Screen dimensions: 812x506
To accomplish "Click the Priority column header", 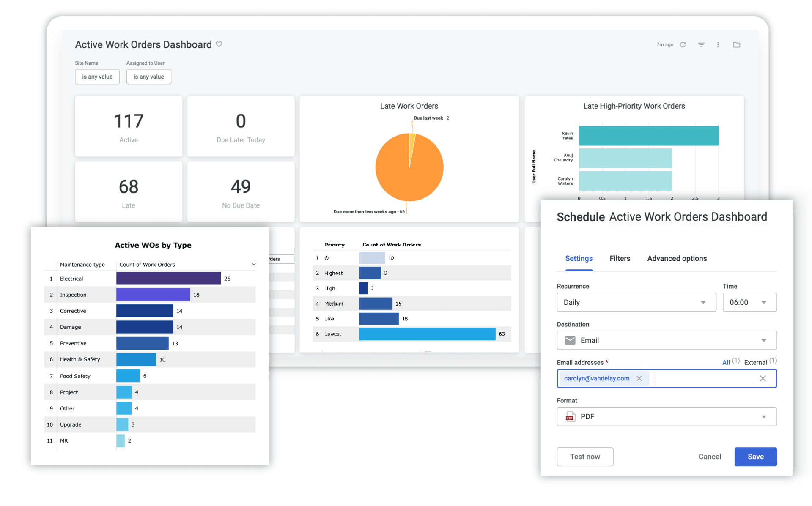I will pos(335,245).
